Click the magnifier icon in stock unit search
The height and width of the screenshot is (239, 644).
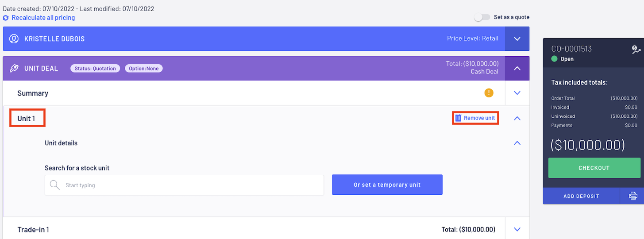(x=55, y=185)
